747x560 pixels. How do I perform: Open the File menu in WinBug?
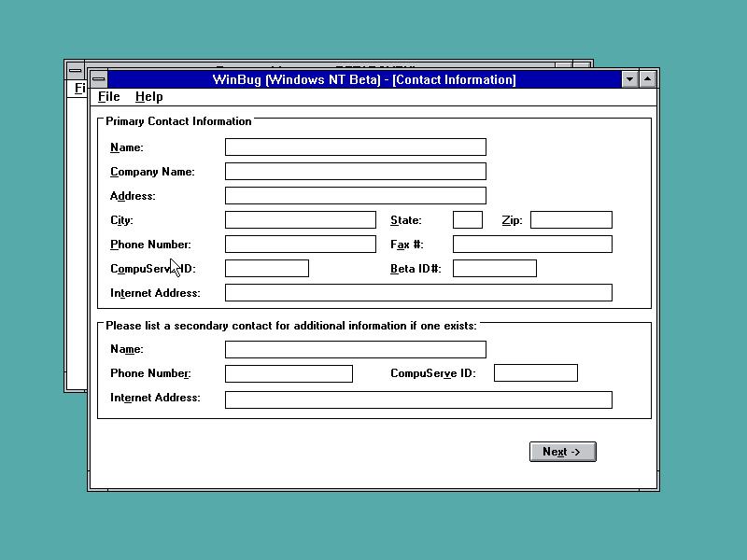click(x=108, y=97)
